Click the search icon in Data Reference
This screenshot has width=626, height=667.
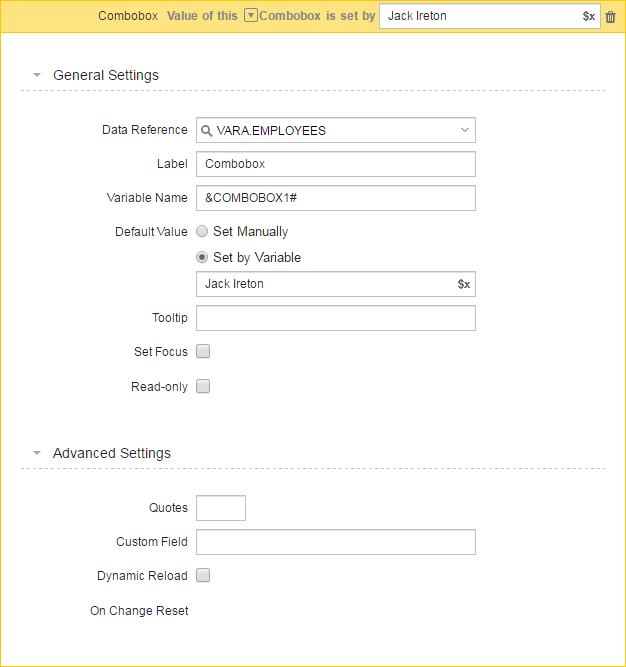206,131
